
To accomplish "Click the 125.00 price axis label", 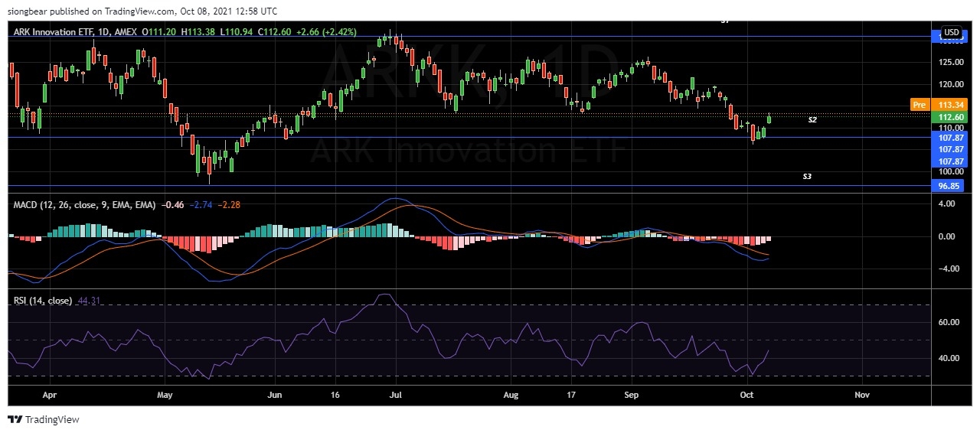I will click(952, 62).
